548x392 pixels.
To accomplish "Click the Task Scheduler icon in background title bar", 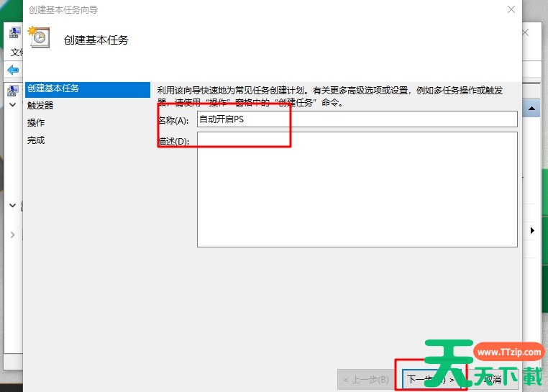I will 14,33.
